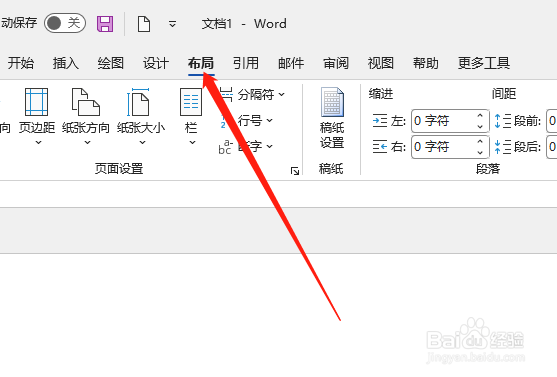
Task: Click the hyphenation a-bc icon
Action: point(225,147)
